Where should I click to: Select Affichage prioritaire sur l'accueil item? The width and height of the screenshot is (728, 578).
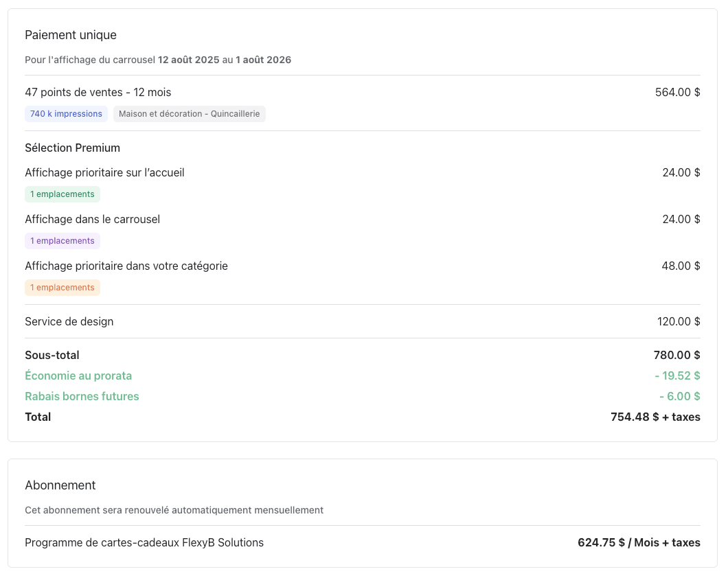104,172
